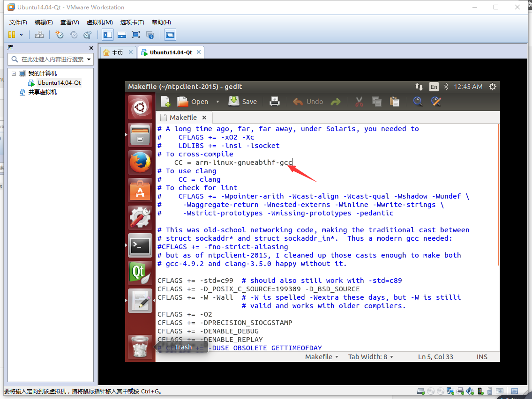Click Open file button in gedit
Screen dimensions: 532x399
[193, 102]
